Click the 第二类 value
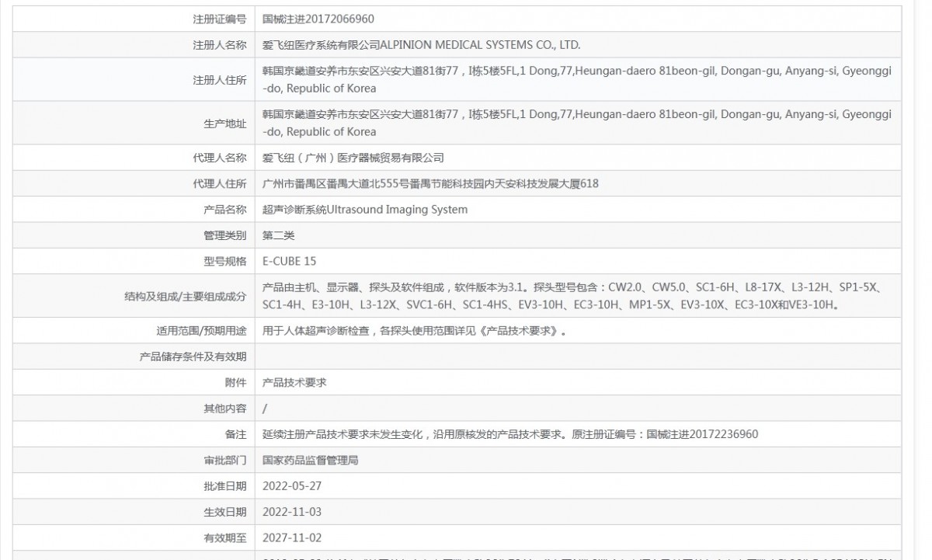 pyautogui.click(x=280, y=235)
